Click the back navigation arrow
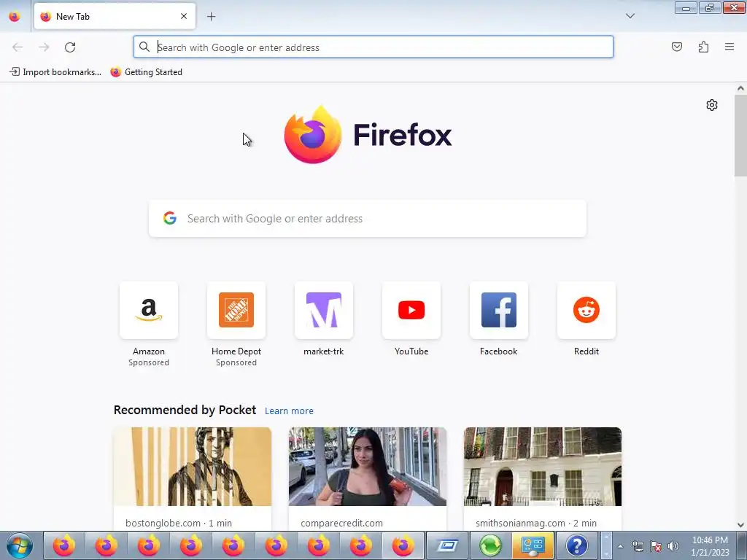This screenshot has height=560, width=747. click(18, 47)
